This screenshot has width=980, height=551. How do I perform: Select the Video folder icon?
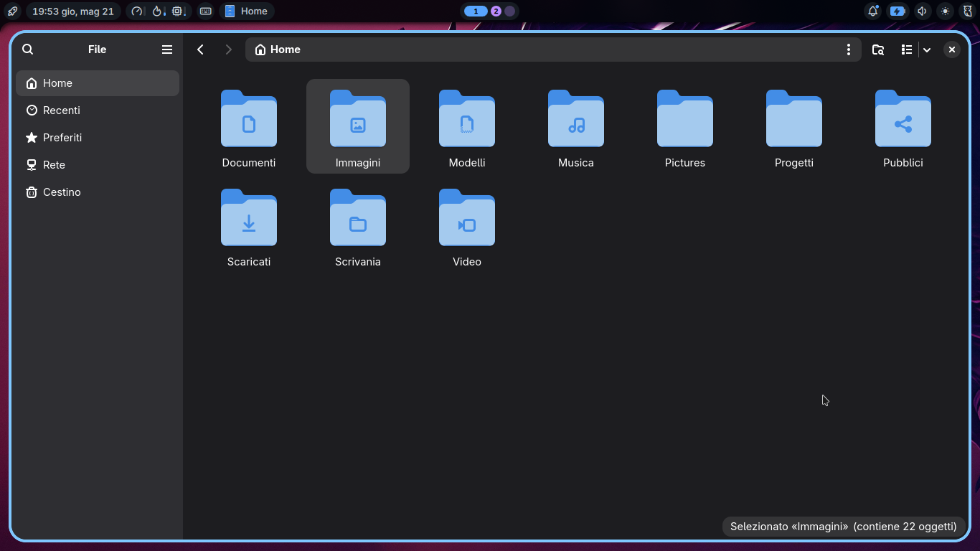point(467,217)
